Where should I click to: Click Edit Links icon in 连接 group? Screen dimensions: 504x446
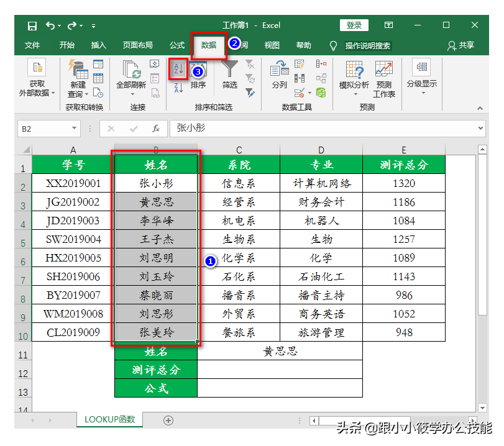click(155, 93)
